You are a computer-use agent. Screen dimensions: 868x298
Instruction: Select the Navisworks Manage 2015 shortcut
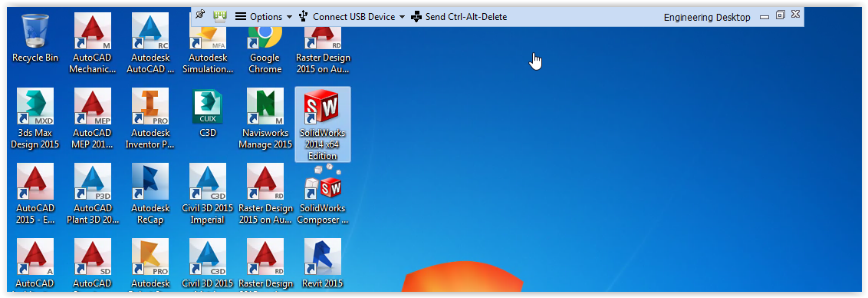point(265,119)
